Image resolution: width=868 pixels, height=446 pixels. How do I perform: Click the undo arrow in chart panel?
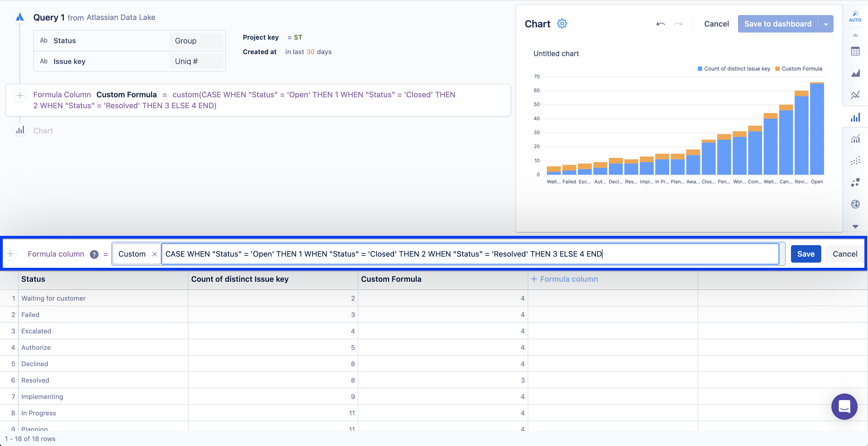pyautogui.click(x=660, y=24)
